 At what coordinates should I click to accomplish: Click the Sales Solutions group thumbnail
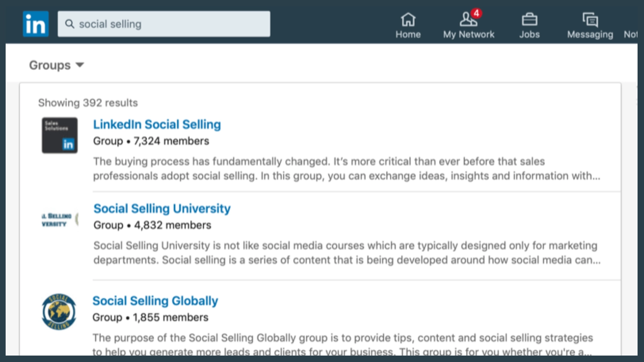point(60,135)
